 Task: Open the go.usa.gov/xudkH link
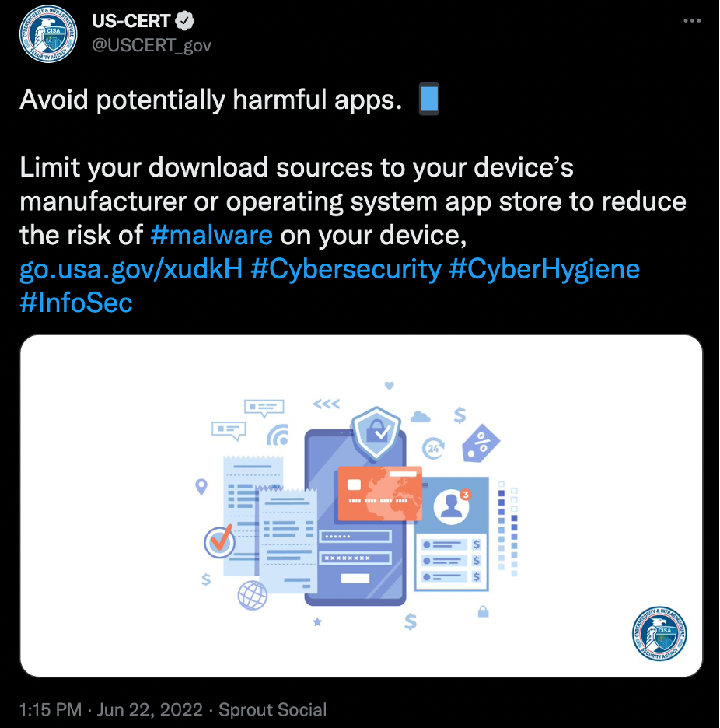131,269
